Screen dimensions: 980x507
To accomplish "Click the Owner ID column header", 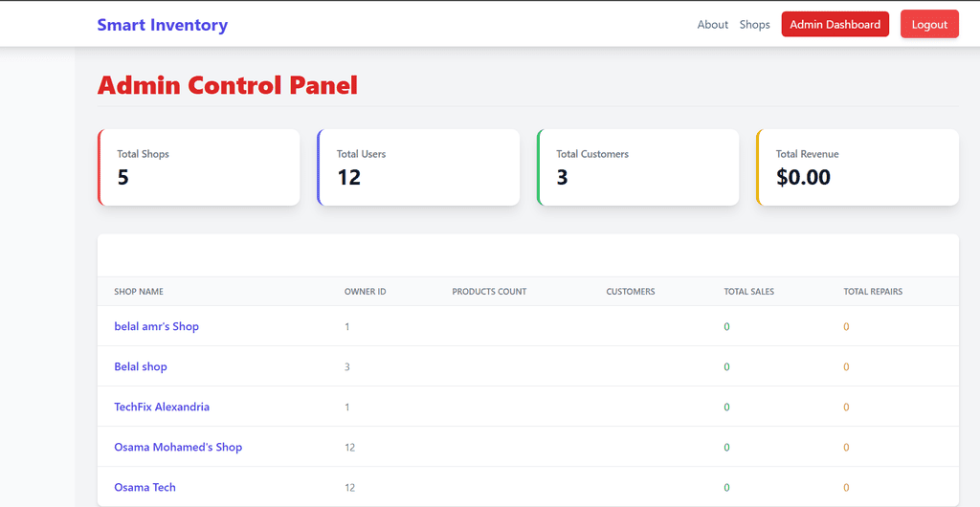I will click(x=365, y=292).
